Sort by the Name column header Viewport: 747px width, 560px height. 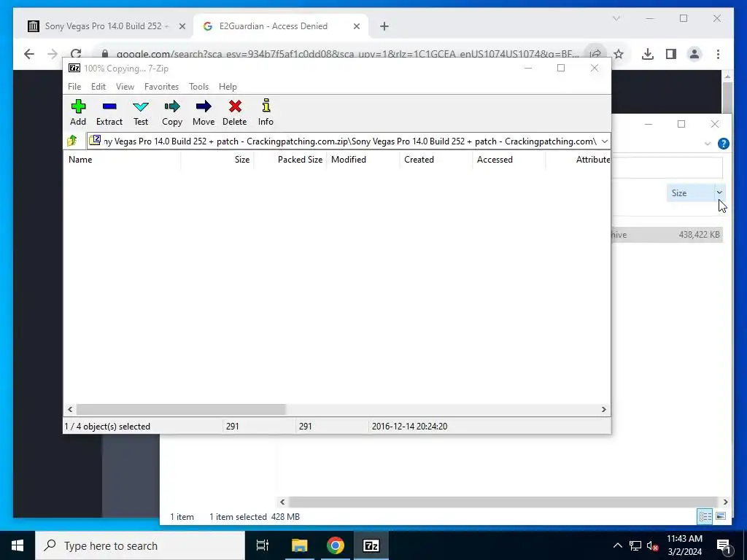click(x=122, y=160)
